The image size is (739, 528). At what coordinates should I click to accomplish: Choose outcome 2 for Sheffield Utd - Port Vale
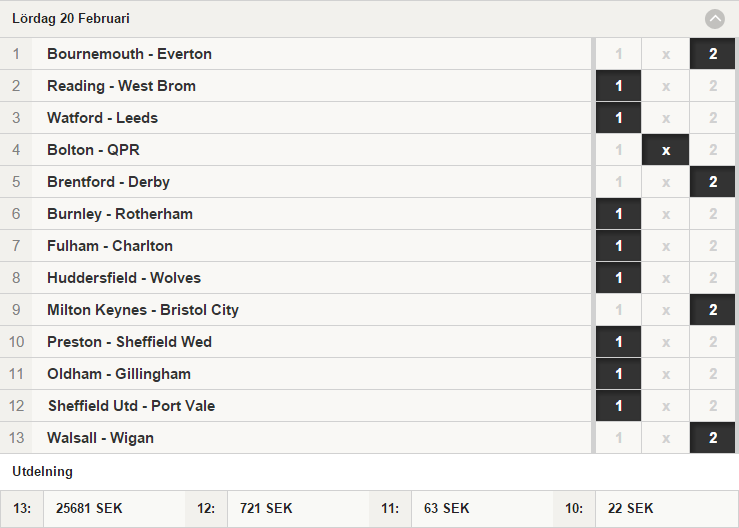pyautogui.click(x=713, y=406)
